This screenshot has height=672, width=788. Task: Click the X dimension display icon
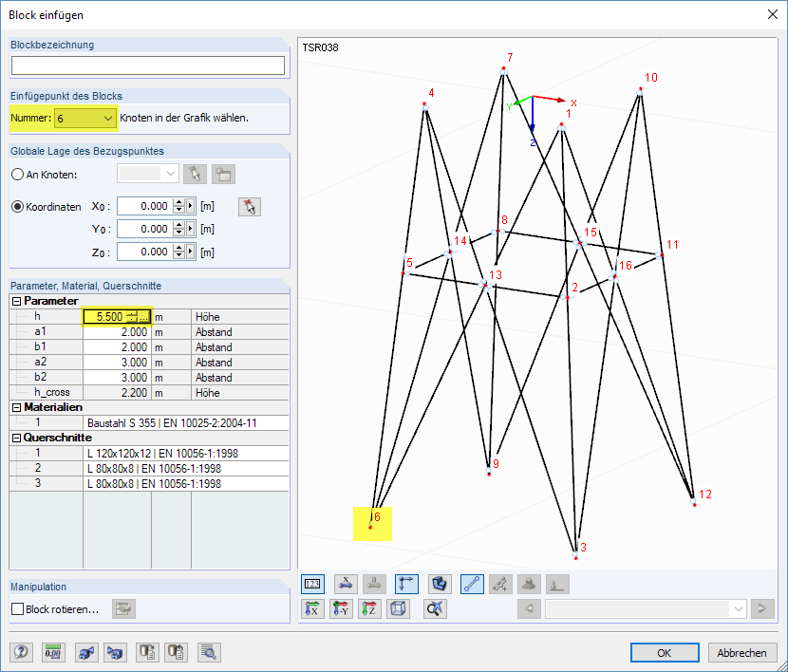(346, 584)
